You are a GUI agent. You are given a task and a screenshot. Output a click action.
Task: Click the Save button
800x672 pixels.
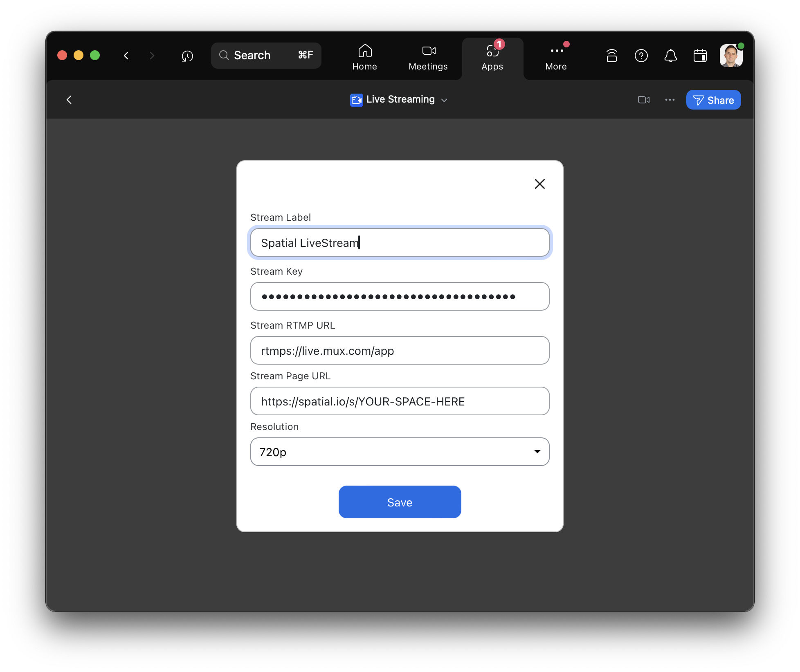400,502
